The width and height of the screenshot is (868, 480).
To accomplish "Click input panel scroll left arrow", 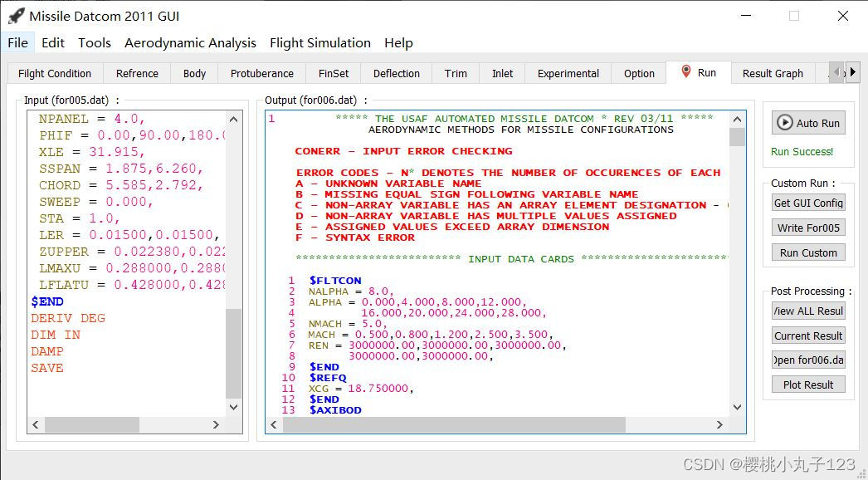I will click(x=36, y=424).
